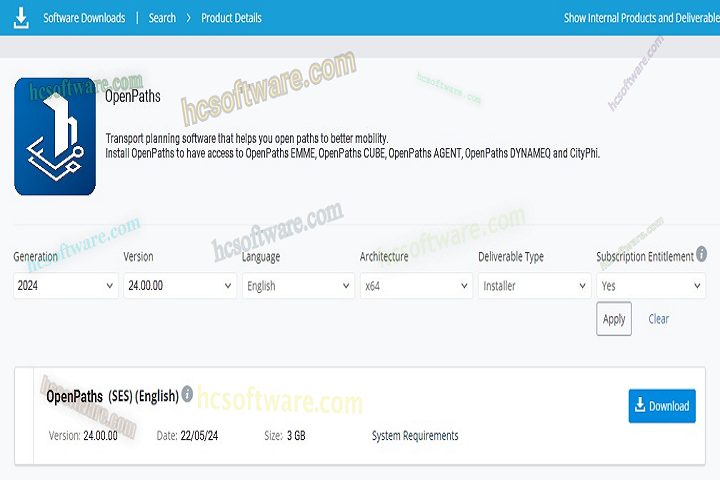Click the Software Downloads arrow icon
Viewport: 720px width, 480px height.
click(21, 18)
